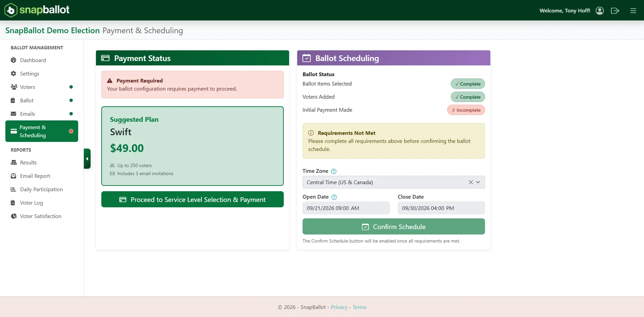Click "Up to 250 voters" text
644x317 pixels.
[135, 166]
